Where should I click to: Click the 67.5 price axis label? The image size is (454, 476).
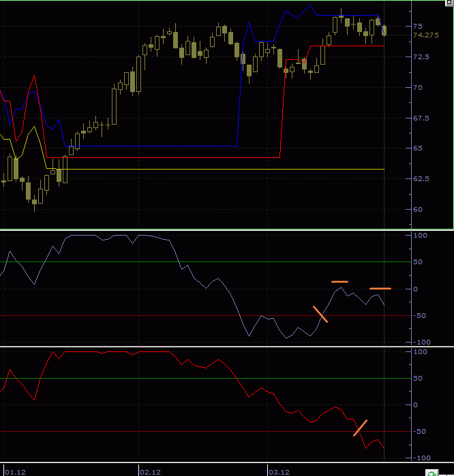(x=421, y=118)
